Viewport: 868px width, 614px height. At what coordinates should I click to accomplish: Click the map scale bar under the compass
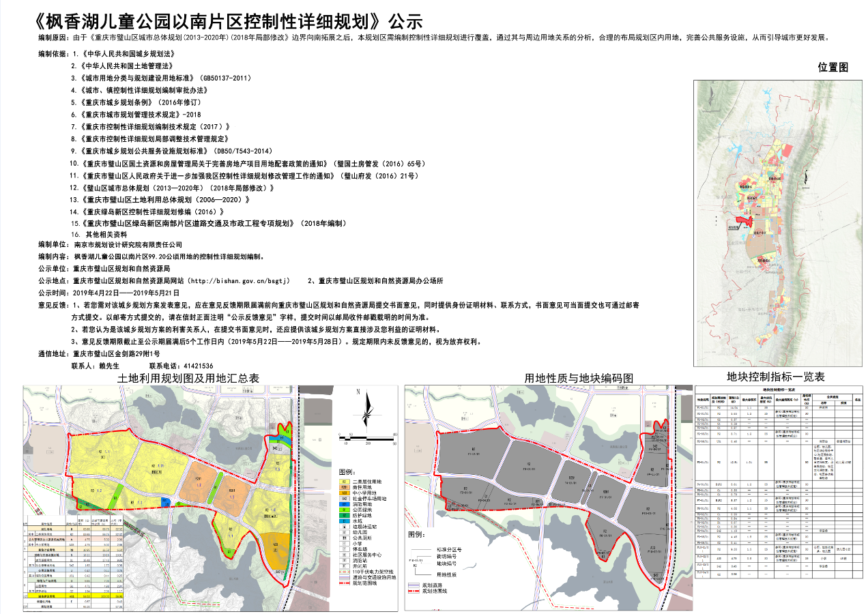coord(367,439)
